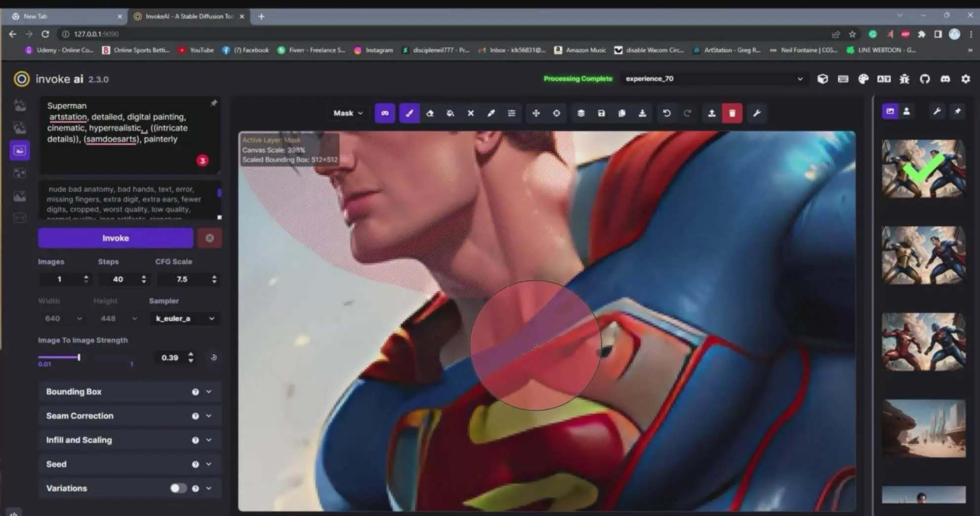Open settings gear in top bar

click(x=965, y=79)
